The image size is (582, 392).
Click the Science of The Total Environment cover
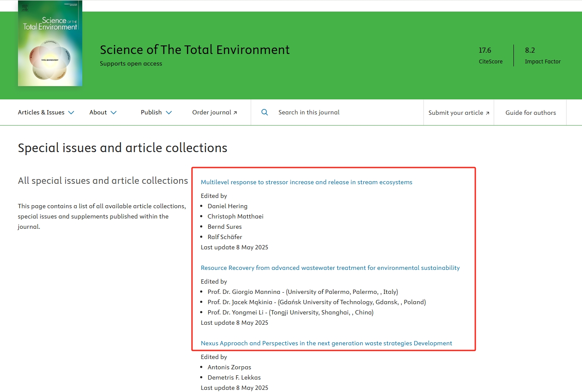point(50,43)
